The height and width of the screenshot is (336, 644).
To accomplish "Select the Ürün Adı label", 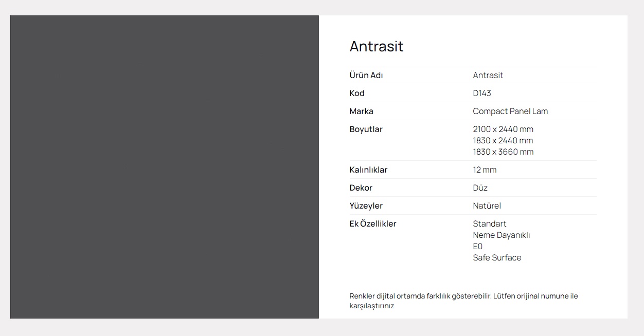I will coord(366,75).
